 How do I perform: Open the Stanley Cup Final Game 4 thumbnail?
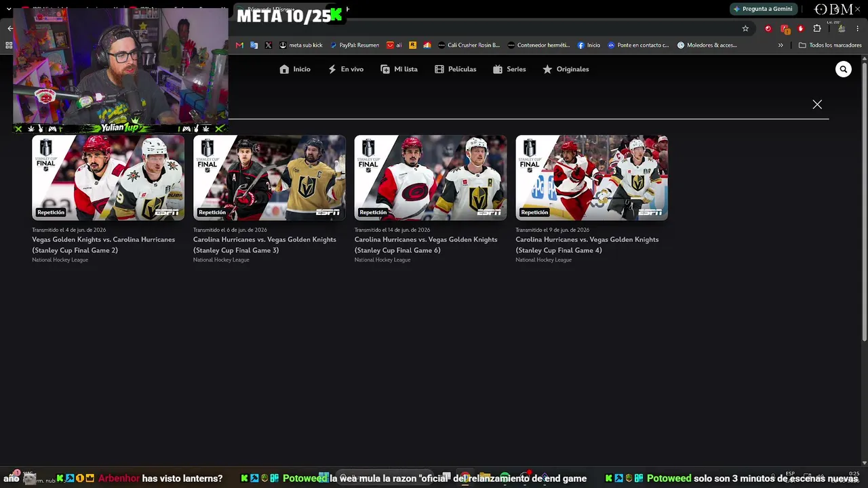[x=592, y=178]
